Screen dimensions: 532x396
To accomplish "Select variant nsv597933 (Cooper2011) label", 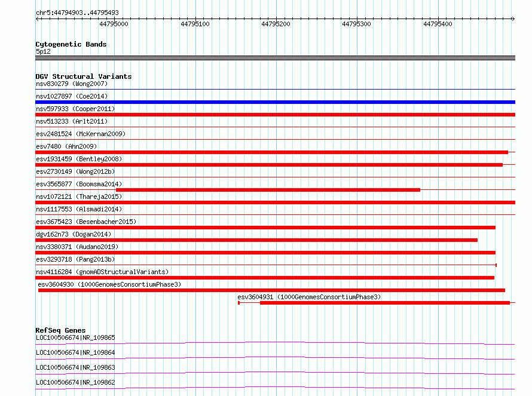I will [75, 109].
